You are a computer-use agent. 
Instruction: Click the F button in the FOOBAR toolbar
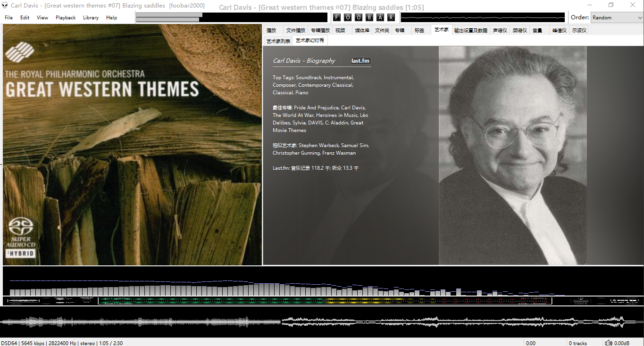pos(337,17)
